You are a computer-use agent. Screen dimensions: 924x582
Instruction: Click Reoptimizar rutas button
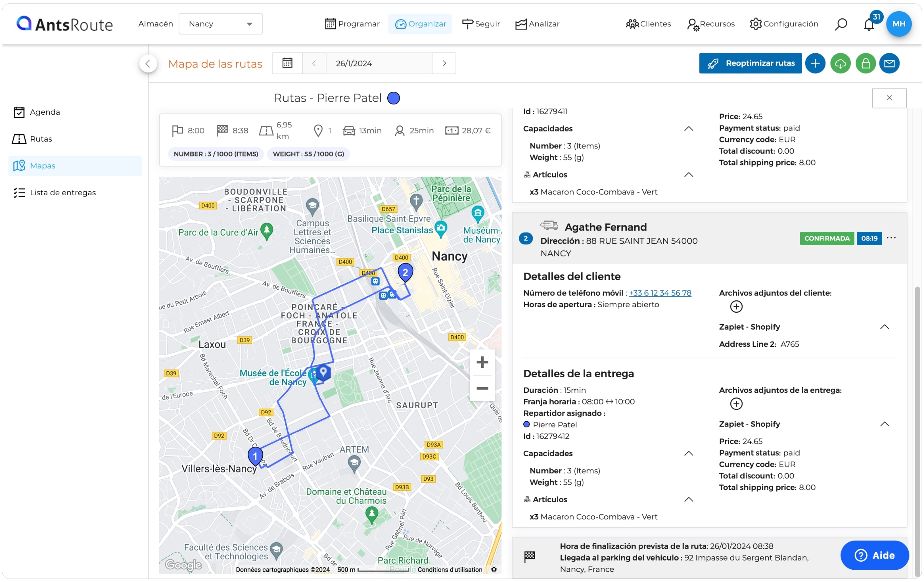(750, 63)
